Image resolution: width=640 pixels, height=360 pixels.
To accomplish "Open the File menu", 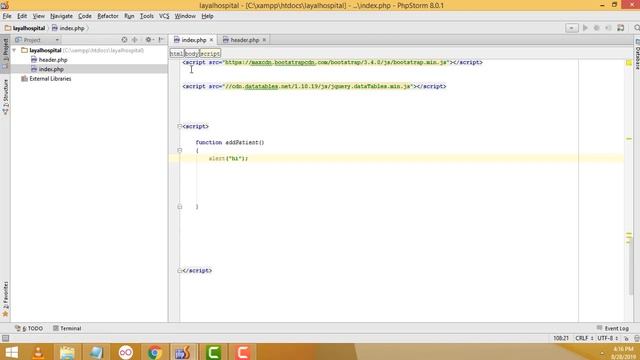I will pyautogui.click(x=7, y=16).
